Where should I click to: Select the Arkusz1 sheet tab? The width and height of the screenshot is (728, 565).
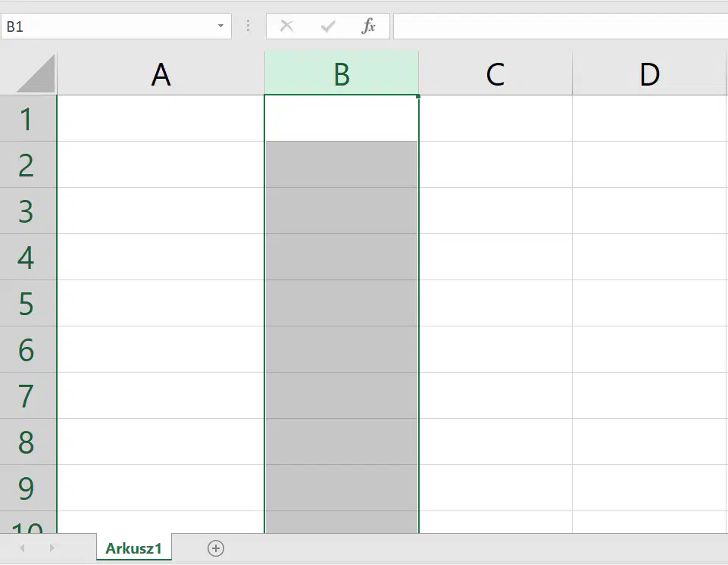(134, 548)
